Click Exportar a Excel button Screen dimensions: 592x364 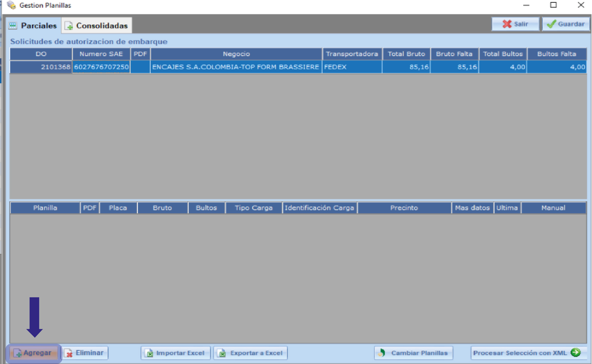250,353
